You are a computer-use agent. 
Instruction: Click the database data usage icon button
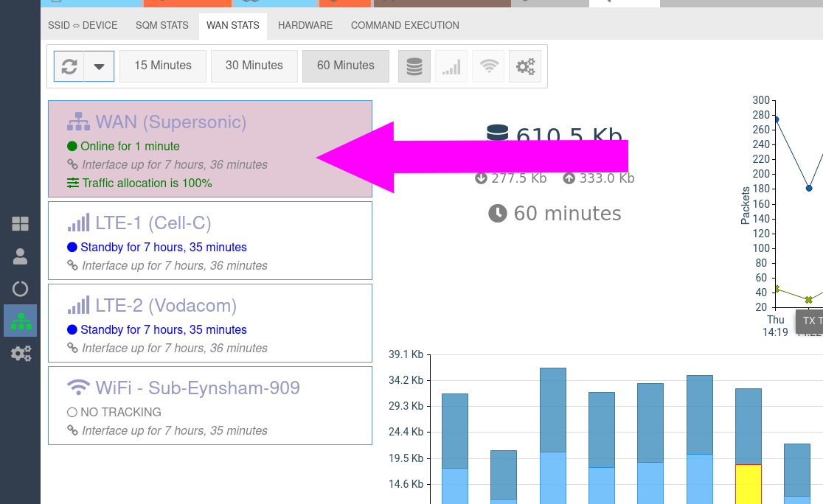click(414, 66)
